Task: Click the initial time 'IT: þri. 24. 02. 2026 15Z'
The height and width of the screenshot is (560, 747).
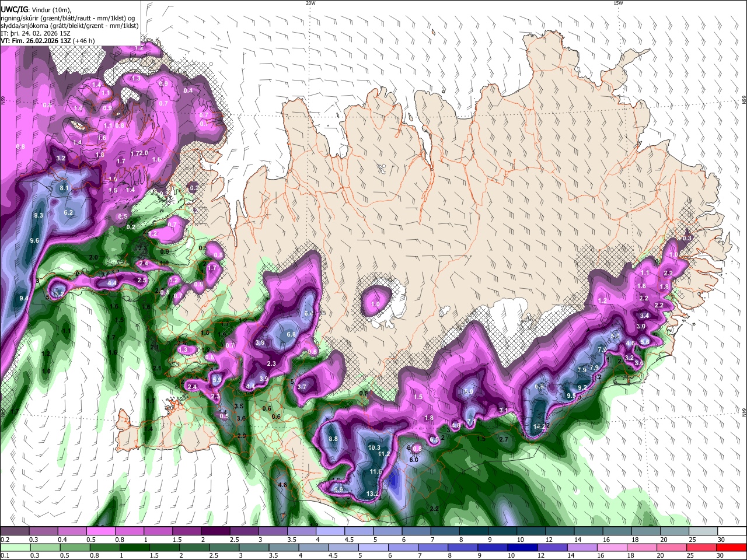Action: 36,33
